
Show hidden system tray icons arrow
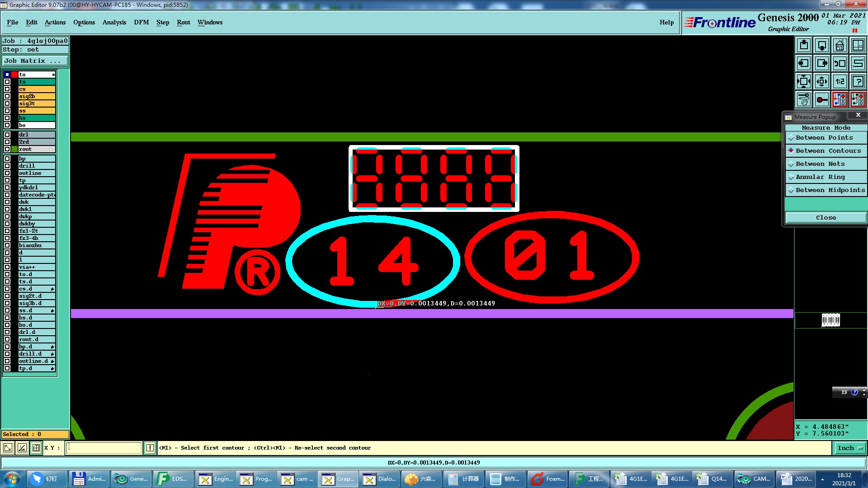[822, 479]
